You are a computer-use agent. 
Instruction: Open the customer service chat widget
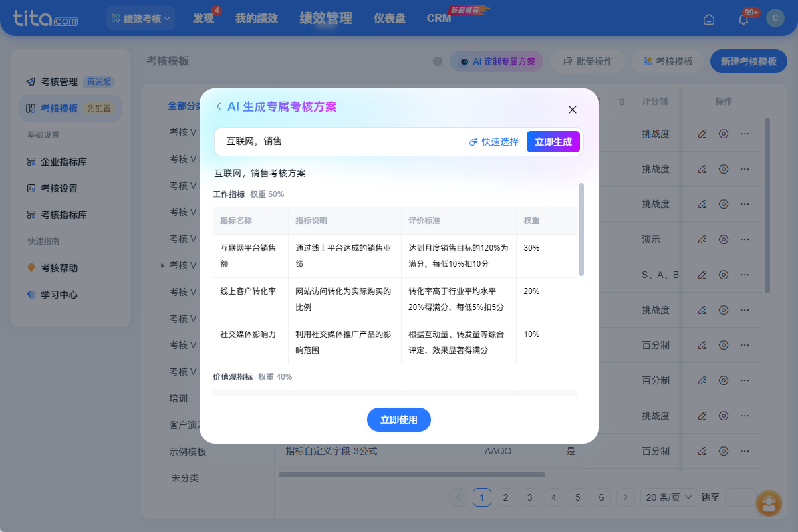point(769,503)
